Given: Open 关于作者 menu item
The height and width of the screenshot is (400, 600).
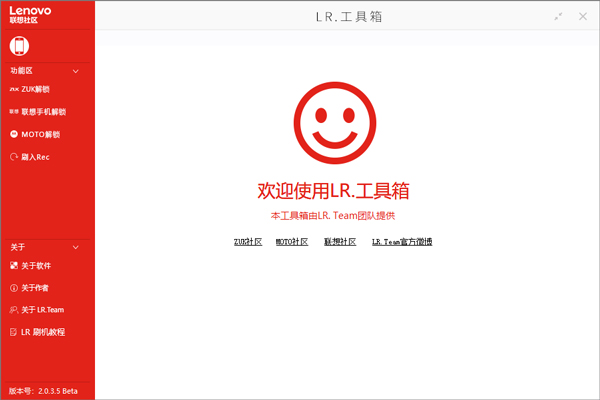Looking at the screenshot, I should click(x=29, y=288).
